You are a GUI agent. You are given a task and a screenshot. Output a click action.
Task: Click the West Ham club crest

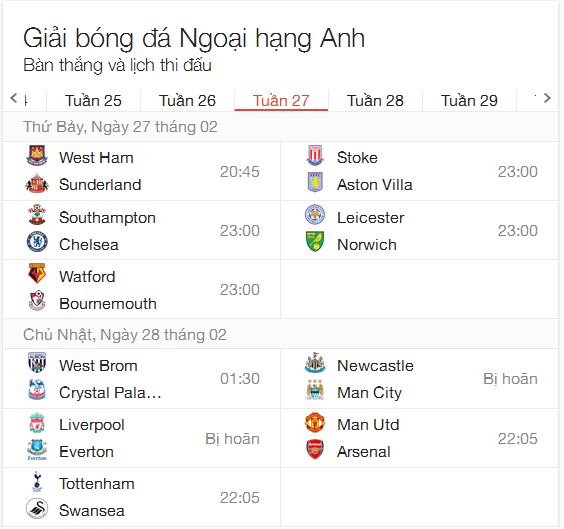pos(37,156)
